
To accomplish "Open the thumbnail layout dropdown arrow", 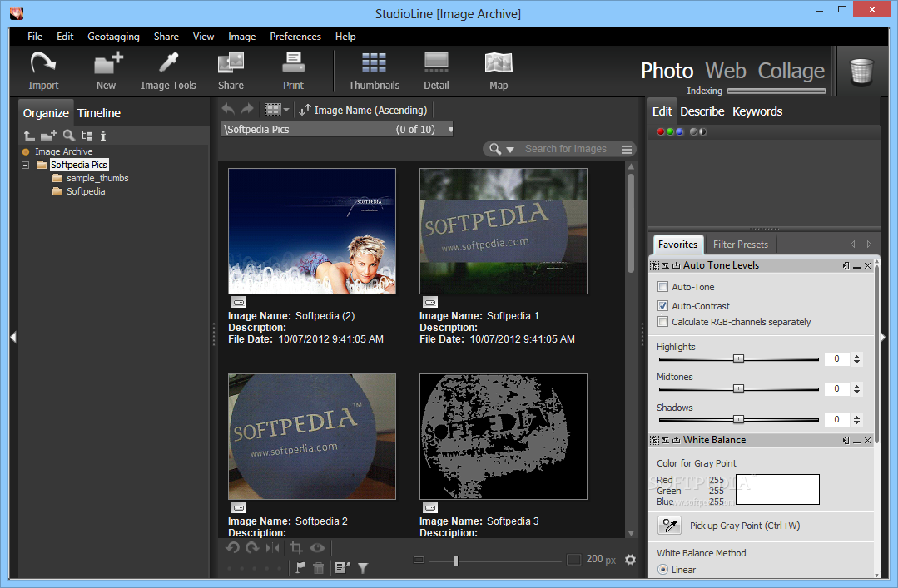I will [x=285, y=109].
